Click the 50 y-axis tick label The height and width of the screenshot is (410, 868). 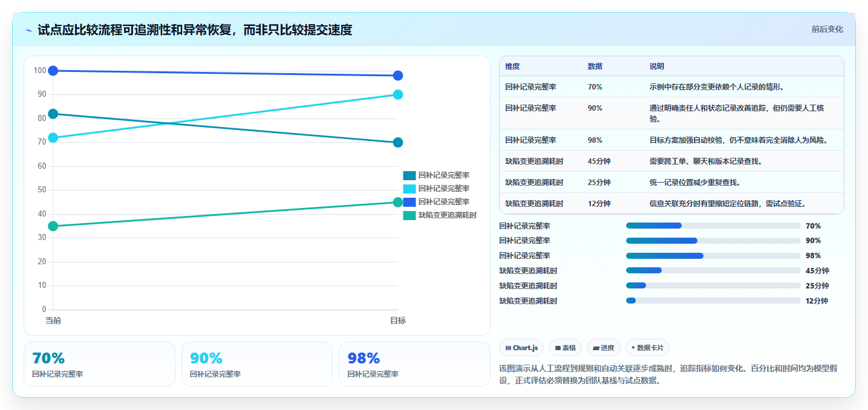42,190
